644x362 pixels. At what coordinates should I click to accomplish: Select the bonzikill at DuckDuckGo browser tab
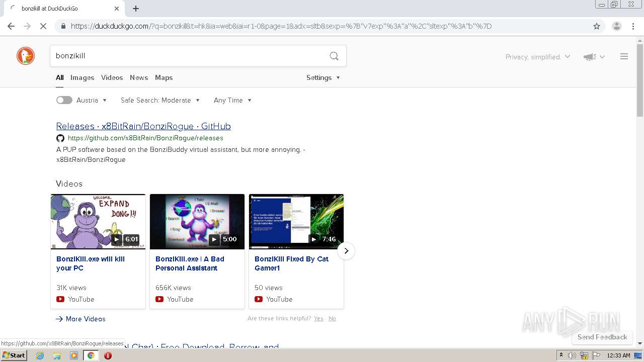point(65,9)
